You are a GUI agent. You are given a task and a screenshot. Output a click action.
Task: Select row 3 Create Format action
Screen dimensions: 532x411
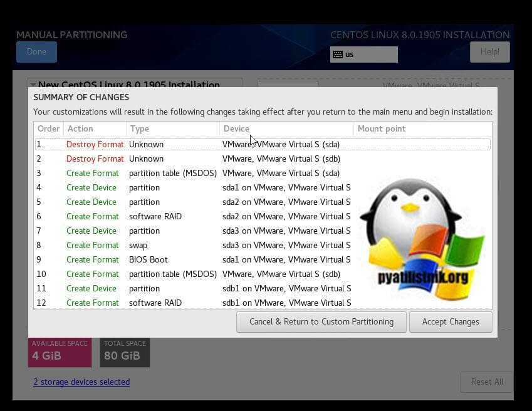tap(93, 174)
